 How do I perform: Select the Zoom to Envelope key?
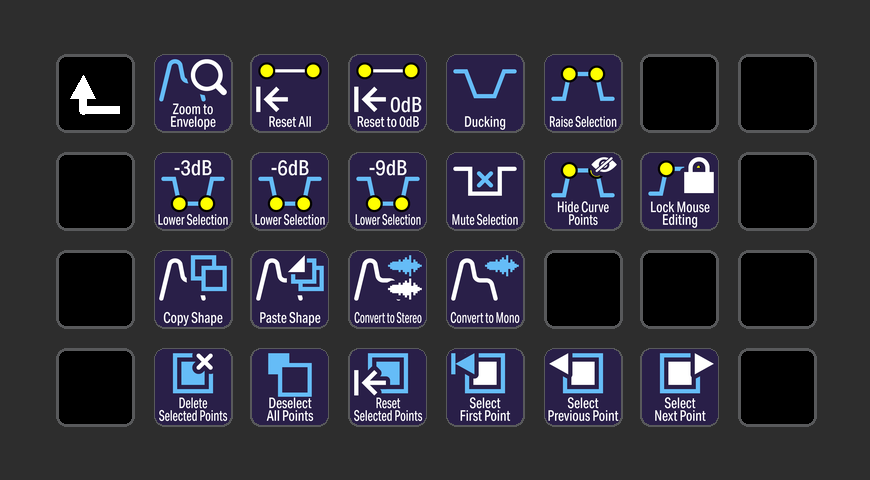(193, 93)
